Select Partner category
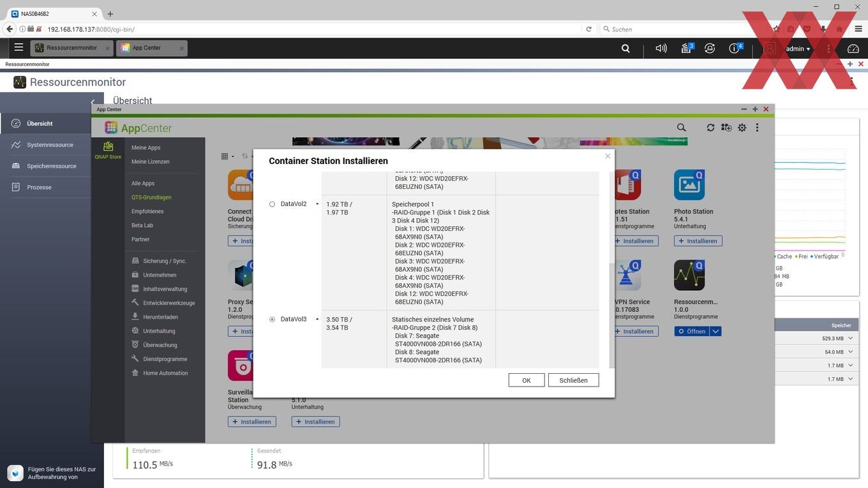 click(140, 239)
